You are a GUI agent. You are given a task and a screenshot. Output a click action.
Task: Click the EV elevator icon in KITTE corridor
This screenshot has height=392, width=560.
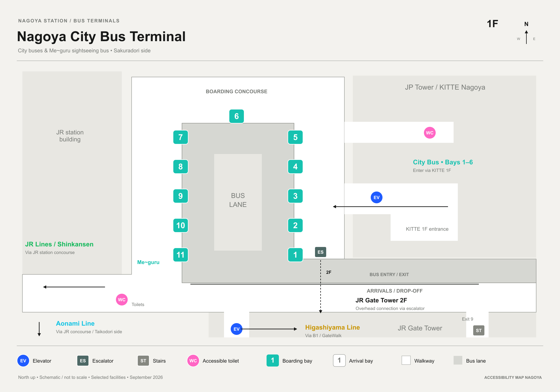coord(377,197)
